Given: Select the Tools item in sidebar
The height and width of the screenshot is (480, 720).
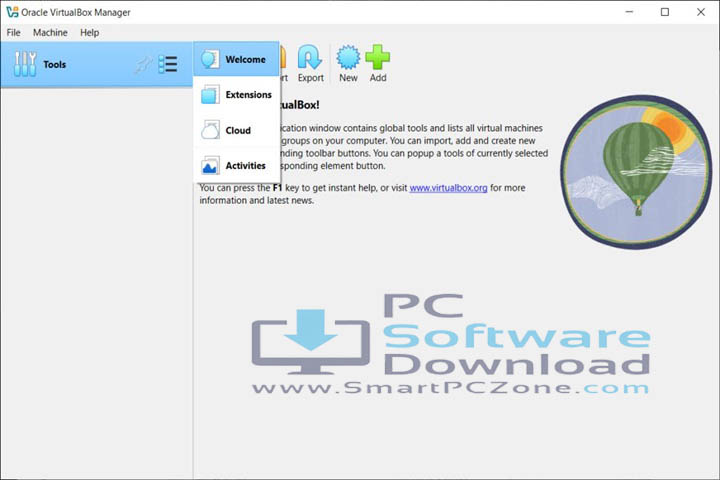Looking at the screenshot, I should (96, 64).
